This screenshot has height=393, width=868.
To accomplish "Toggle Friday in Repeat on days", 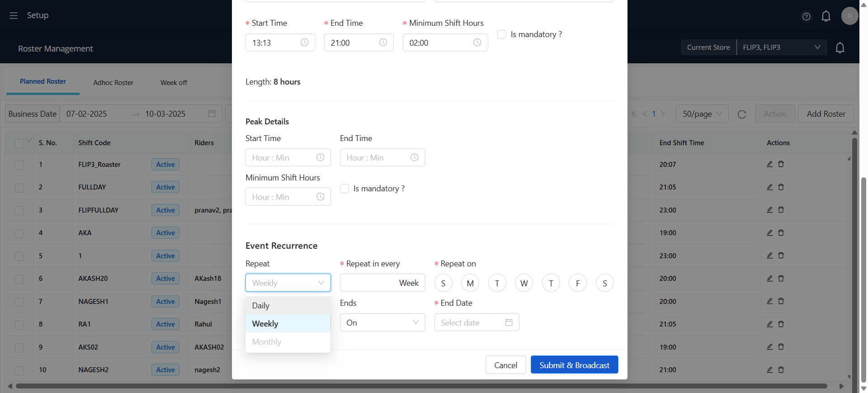I will 578,283.
